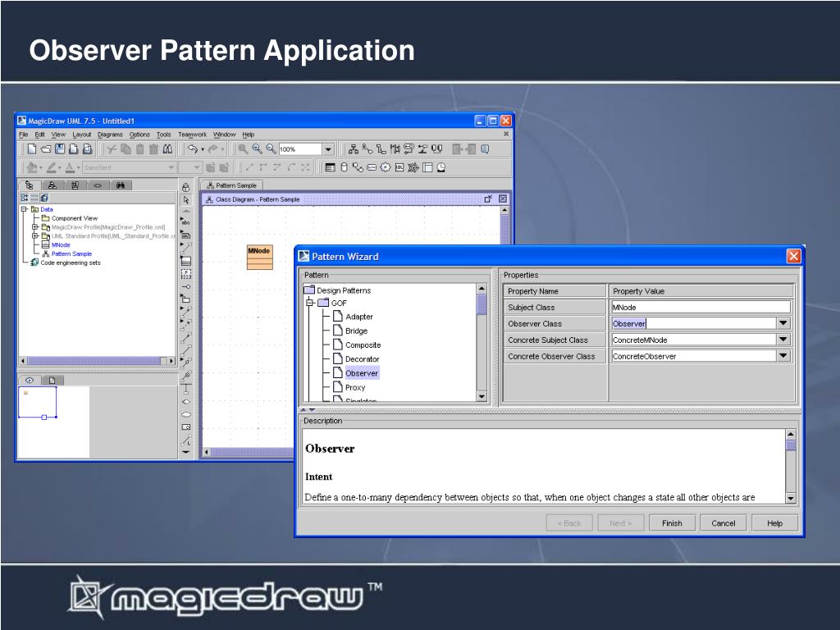The image size is (840, 630).
Task: Open the Diagrams menu
Action: (x=110, y=135)
